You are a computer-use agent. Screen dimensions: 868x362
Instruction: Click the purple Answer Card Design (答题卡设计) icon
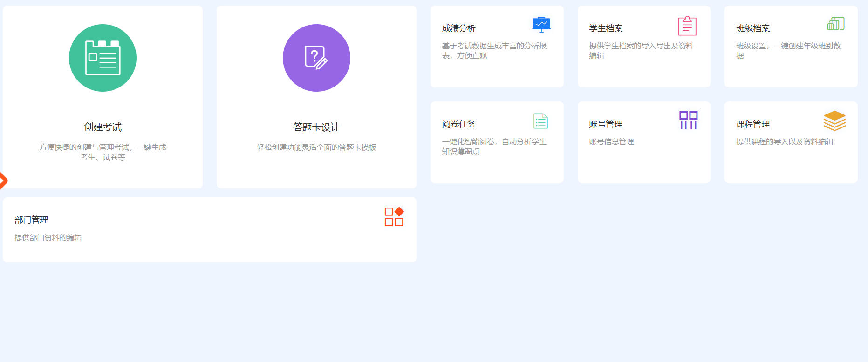316,58
